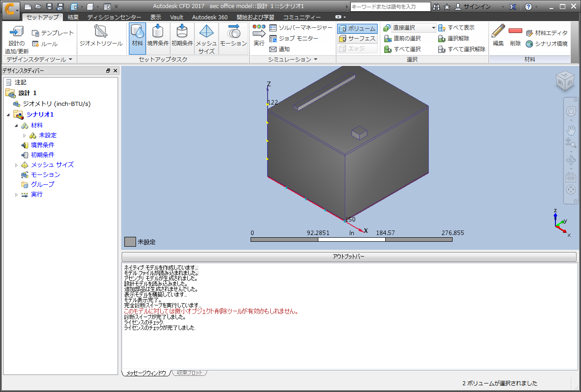
Task: Switch to the 結果 results tab
Action: click(73, 17)
